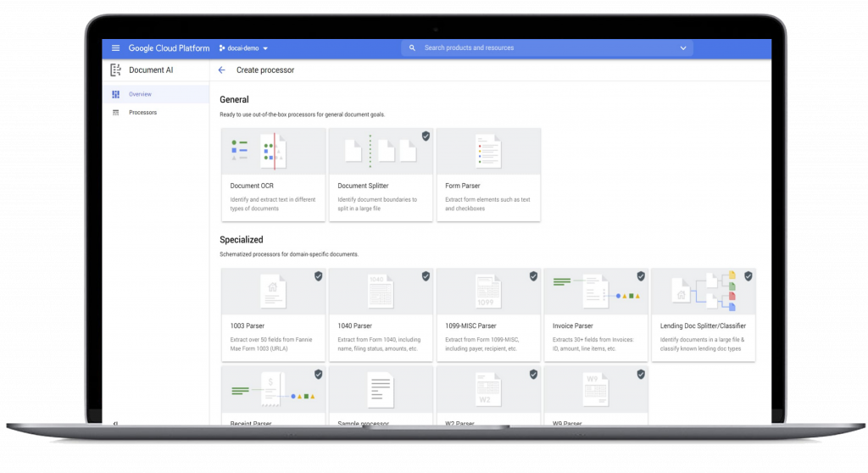Screen dimensions: 868x473
Task: Click the Sample processor document icon
Action: (381, 390)
